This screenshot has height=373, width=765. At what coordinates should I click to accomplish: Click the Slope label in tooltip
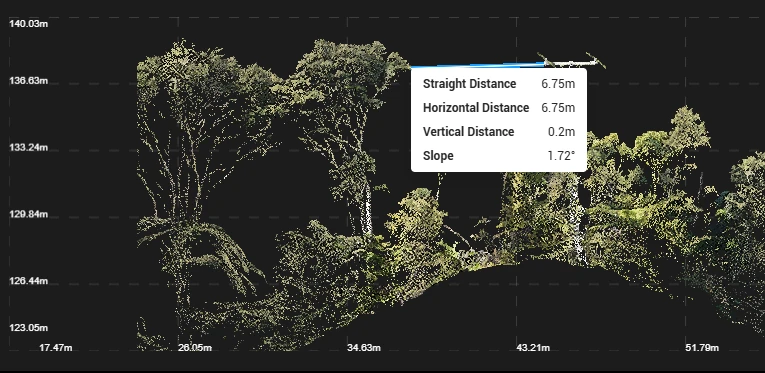[438, 156]
